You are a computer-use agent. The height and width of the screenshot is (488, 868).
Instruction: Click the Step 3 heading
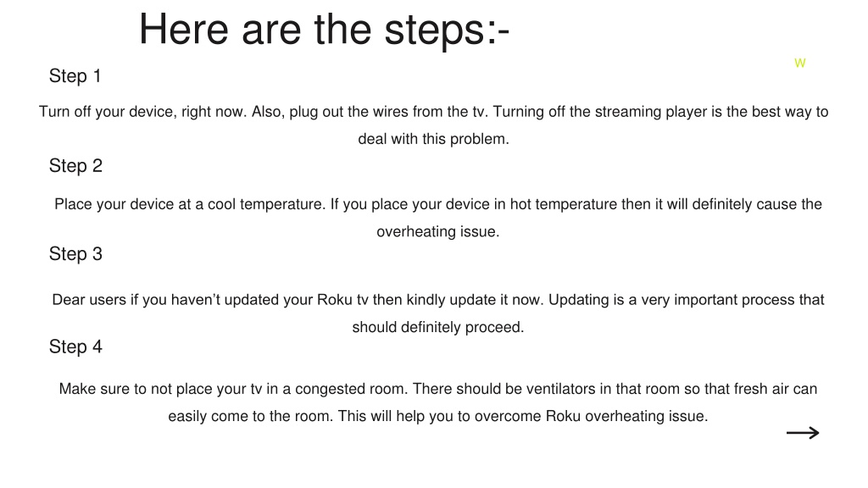(75, 254)
